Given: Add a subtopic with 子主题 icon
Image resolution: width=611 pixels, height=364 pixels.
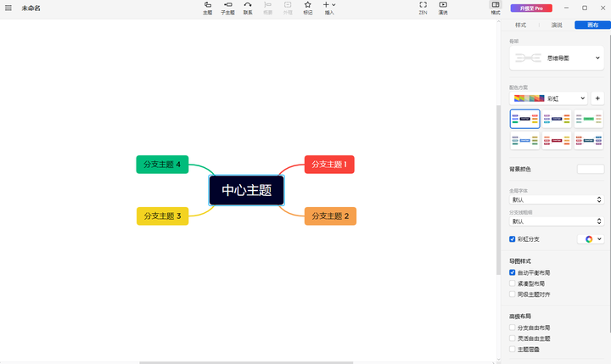Looking at the screenshot, I should 228,8.
